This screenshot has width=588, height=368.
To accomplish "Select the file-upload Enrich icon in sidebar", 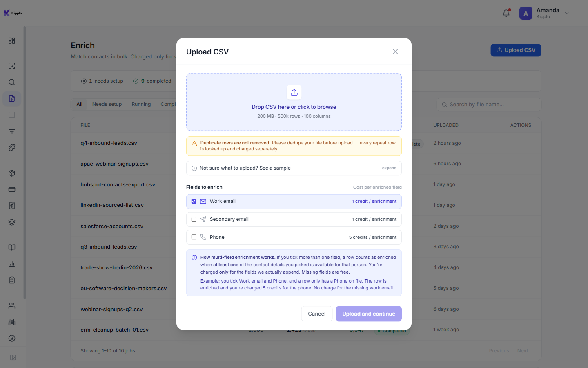I will [12, 99].
